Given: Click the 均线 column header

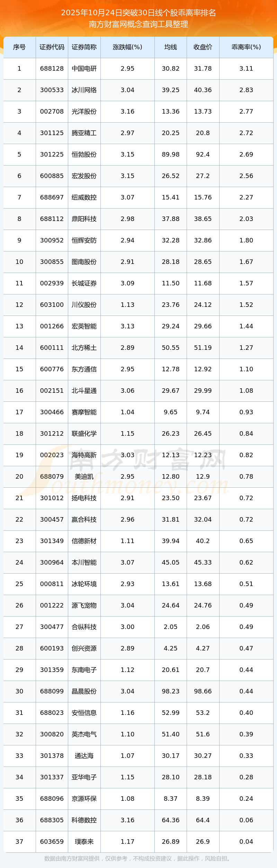Looking at the screenshot, I should click(171, 47).
